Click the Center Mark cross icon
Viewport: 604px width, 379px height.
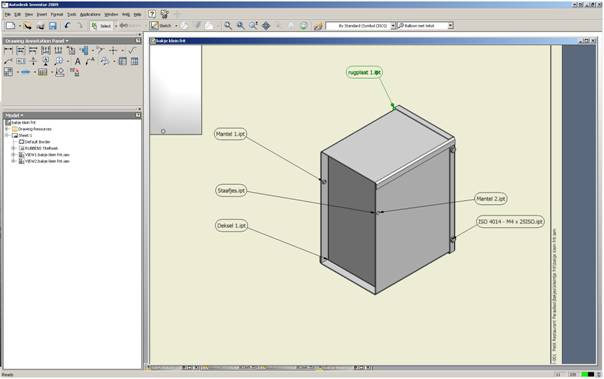[113, 50]
